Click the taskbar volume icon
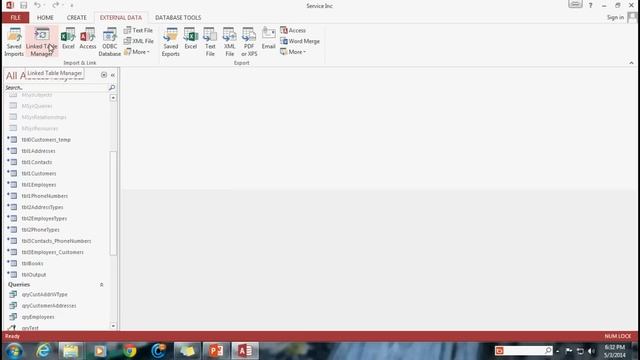The height and width of the screenshot is (360, 640). point(591,351)
